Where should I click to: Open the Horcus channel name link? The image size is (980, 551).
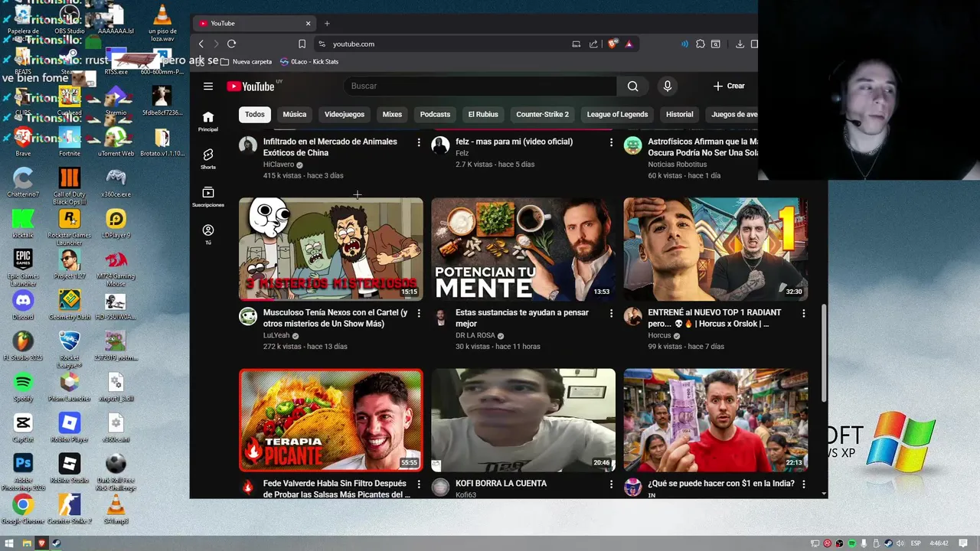[659, 335]
